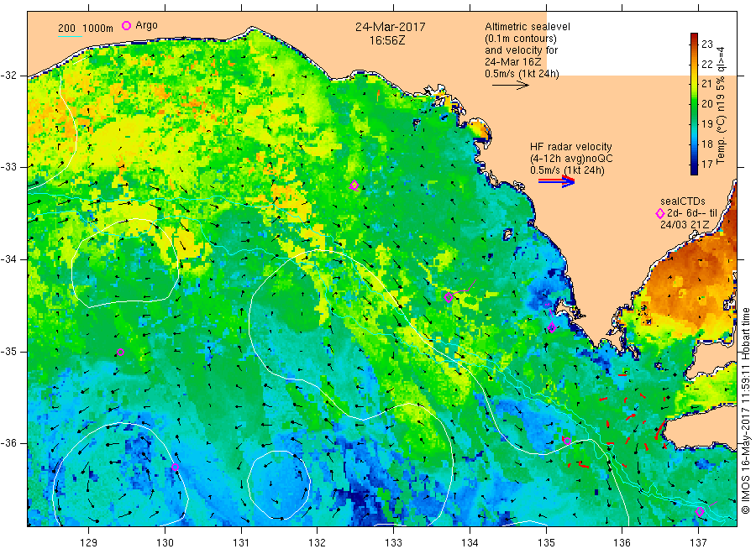Click the '24/03 21Z' text

pyautogui.click(x=685, y=225)
